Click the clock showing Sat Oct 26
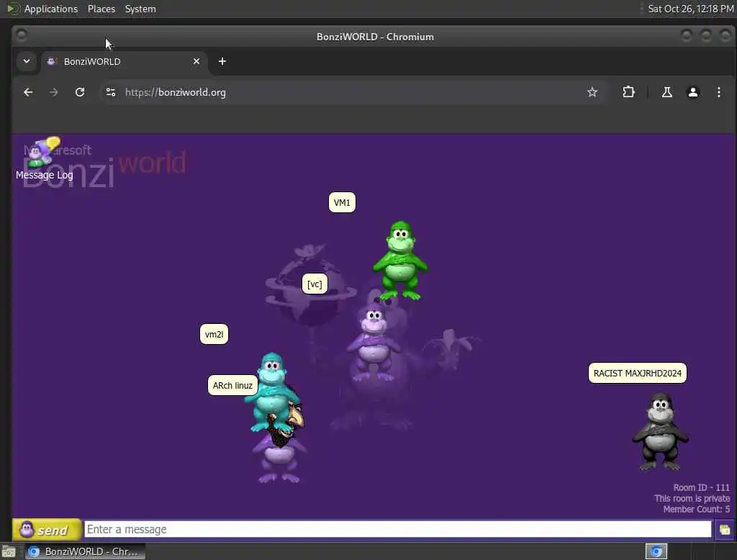This screenshot has height=560, width=737. 690,9
